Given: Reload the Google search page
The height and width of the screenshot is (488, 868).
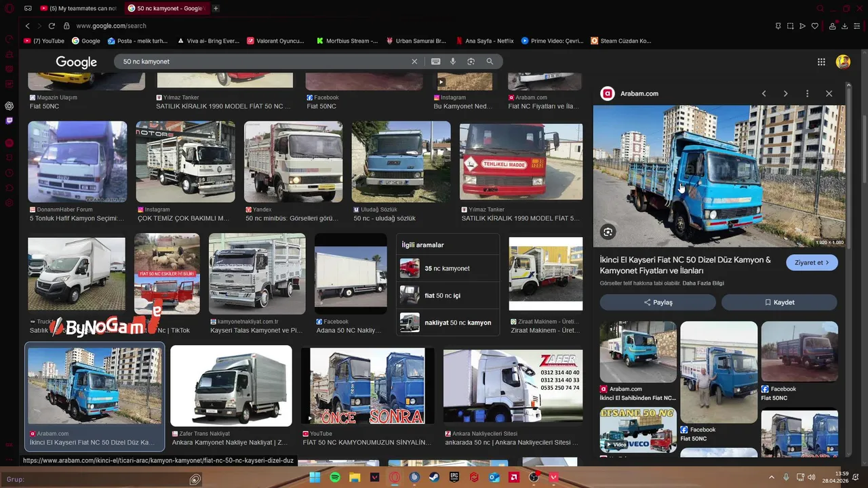Looking at the screenshot, I should (53, 26).
